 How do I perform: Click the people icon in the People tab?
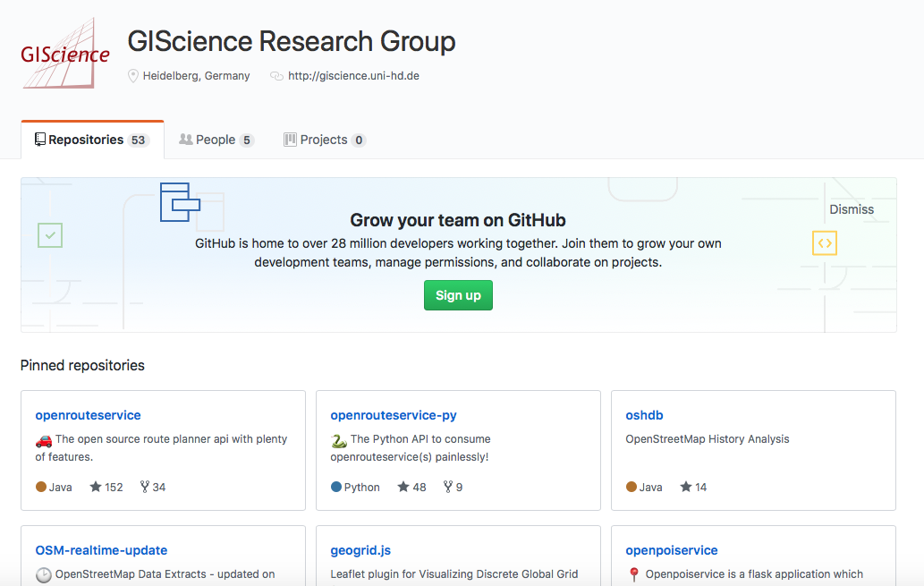click(x=186, y=140)
